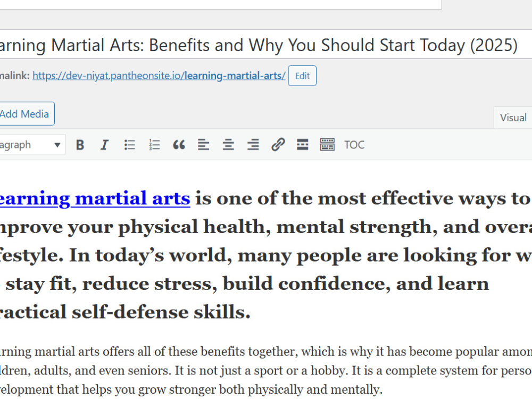Align text center
The height and width of the screenshot is (399, 532).
click(228, 145)
